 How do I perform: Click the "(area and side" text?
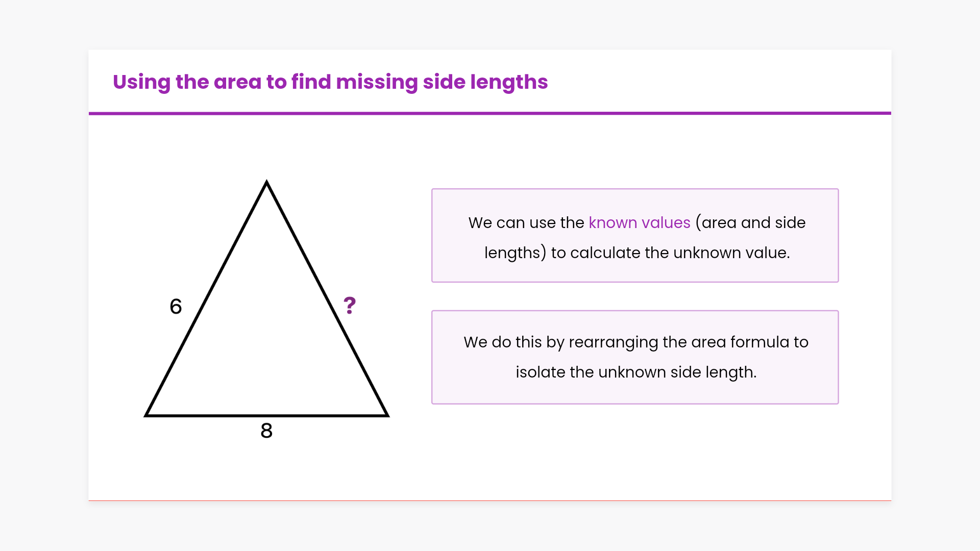click(x=750, y=223)
